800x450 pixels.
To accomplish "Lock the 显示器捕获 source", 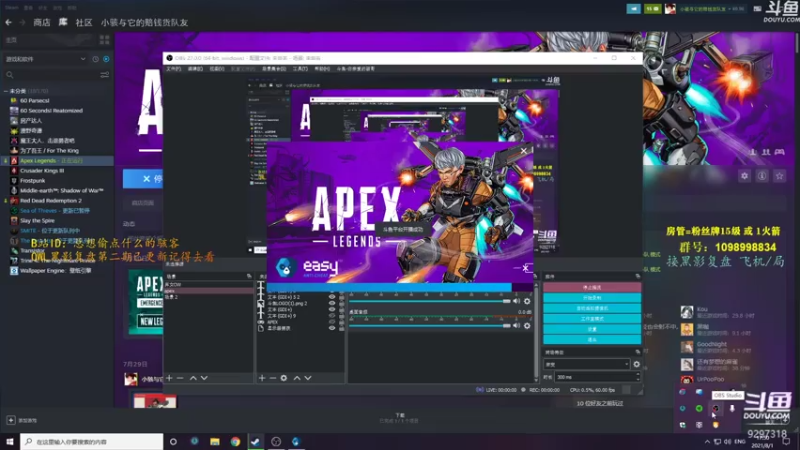I will [341, 328].
